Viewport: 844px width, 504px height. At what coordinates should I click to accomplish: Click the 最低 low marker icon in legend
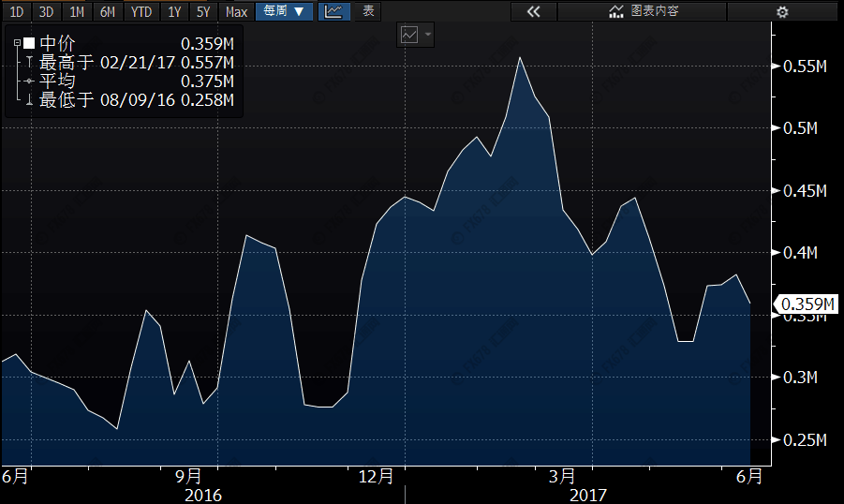coord(29,100)
